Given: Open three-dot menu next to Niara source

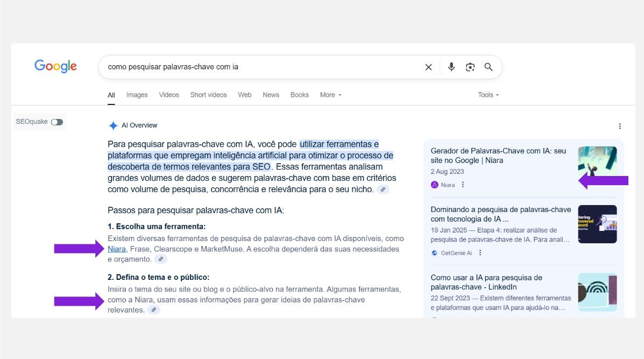Looking at the screenshot, I should pos(463,185).
